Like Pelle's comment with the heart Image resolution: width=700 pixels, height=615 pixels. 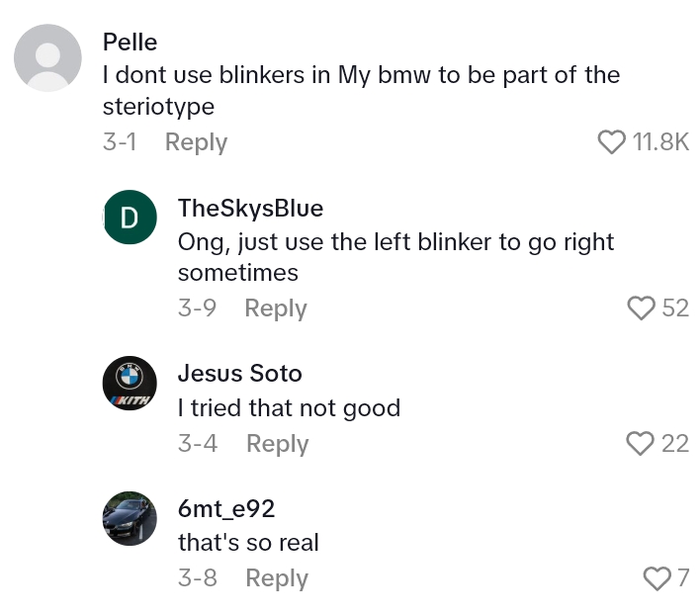click(x=612, y=142)
